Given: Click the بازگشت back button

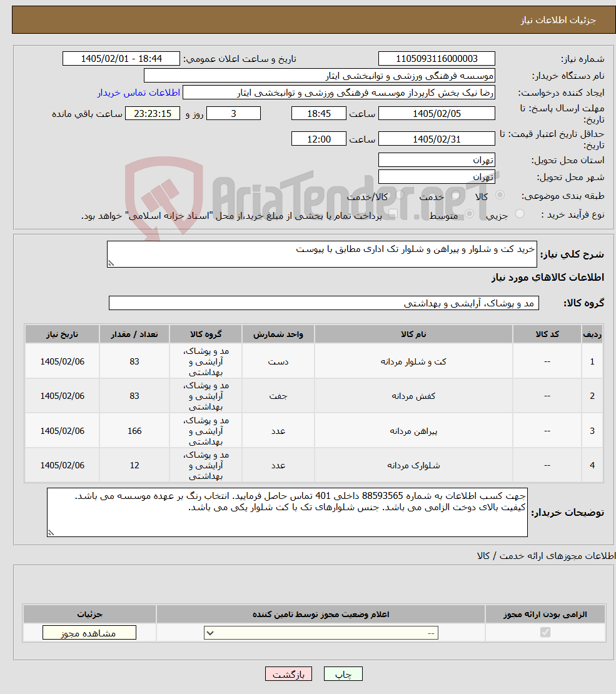Looking at the screenshot, I should click(288, 674).
